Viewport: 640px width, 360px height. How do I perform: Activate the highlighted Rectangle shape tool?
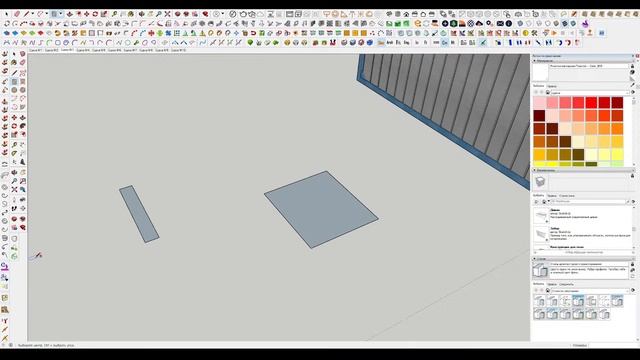(x=54, y=14)
